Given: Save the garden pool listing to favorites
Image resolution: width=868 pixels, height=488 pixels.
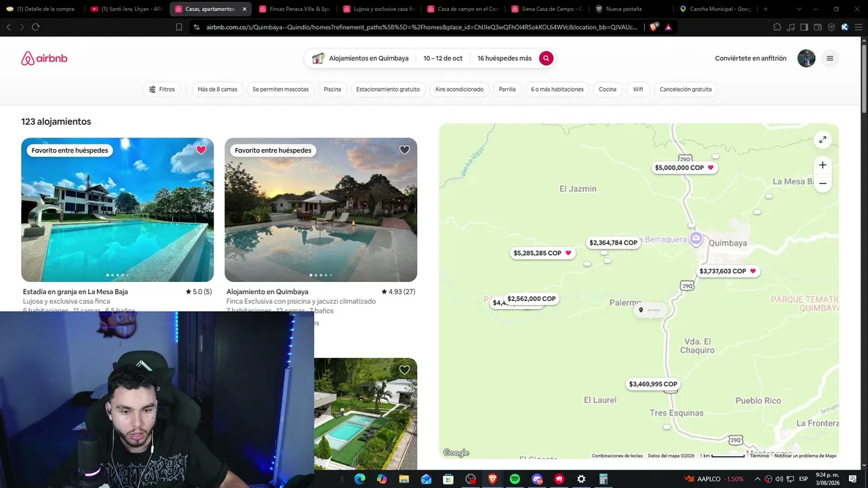Looking at the screenshot, I should point(404,370).
